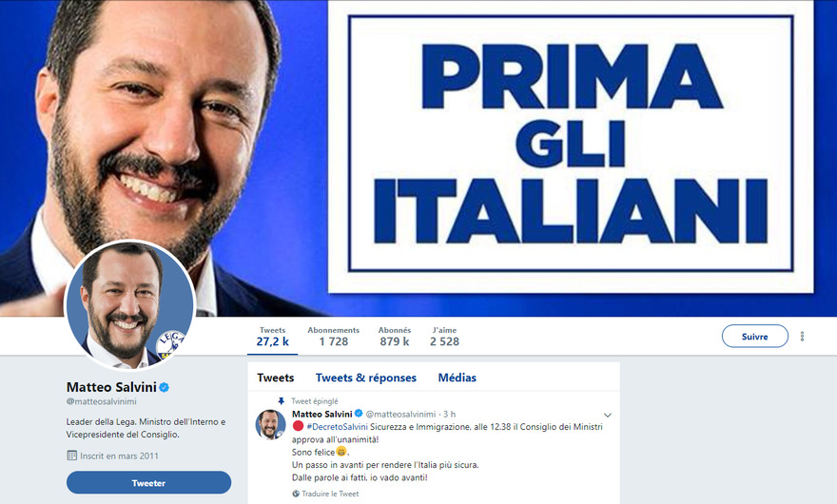This screenshot has width=837, height=504.
Task: Click the verified badge in pinned tweet
Action: 359,414
